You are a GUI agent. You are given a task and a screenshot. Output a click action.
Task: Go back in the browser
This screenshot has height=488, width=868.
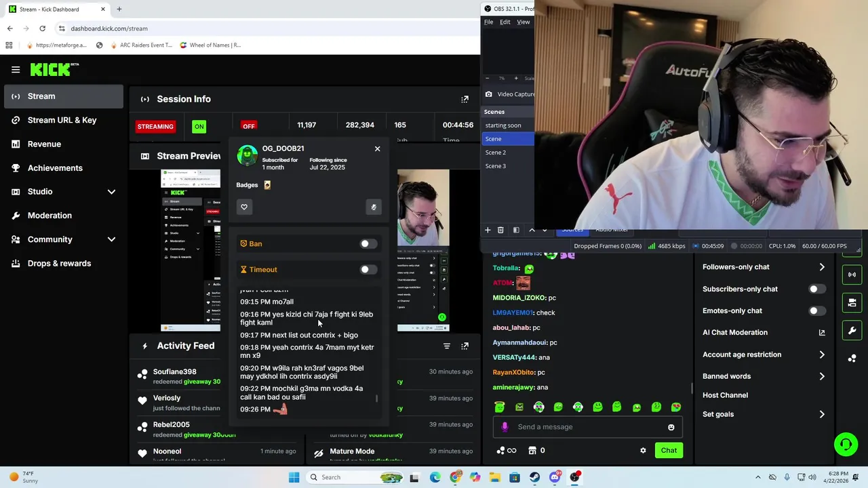9,28
